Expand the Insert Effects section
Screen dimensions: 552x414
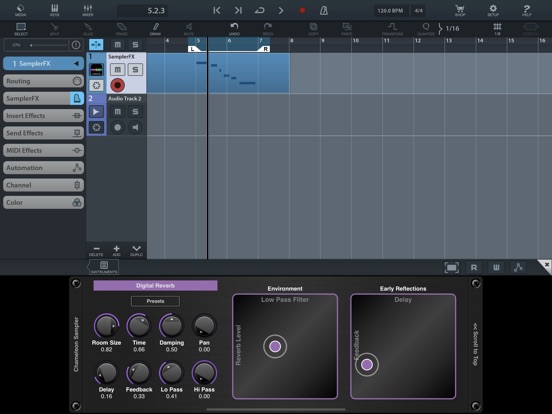[43, 115]
